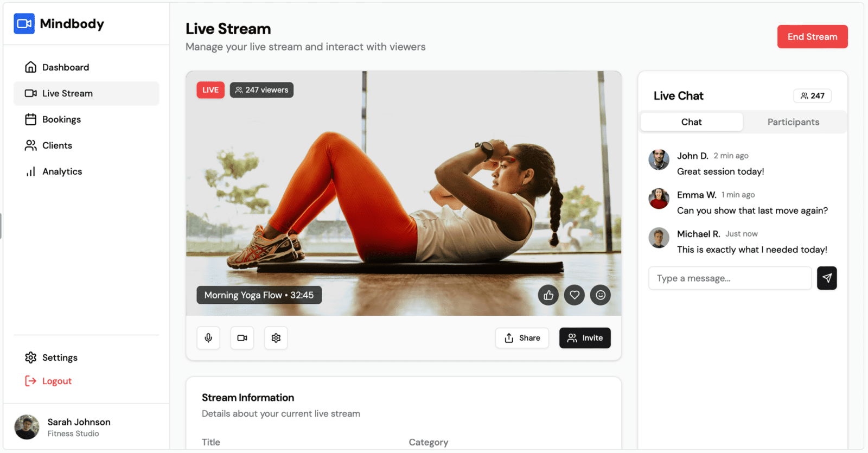Viewport: 868px width, 453px height.
Task: Open the emoji reaction icon on video
Action: [600, 295]
